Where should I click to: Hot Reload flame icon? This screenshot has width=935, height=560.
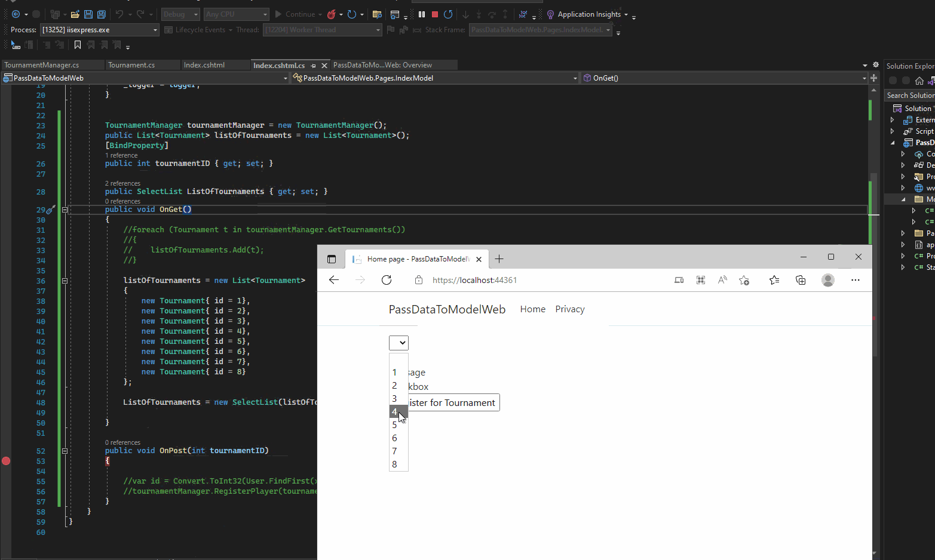coord(332,14)
